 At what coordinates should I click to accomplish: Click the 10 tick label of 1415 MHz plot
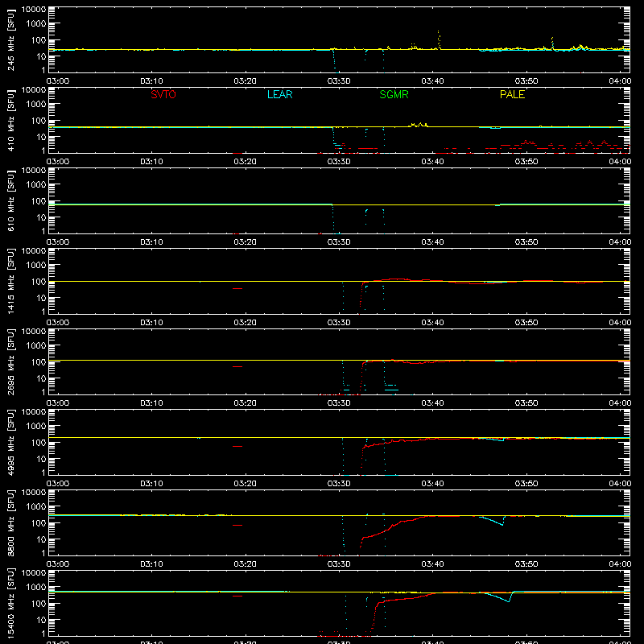(x=41, y=298)
